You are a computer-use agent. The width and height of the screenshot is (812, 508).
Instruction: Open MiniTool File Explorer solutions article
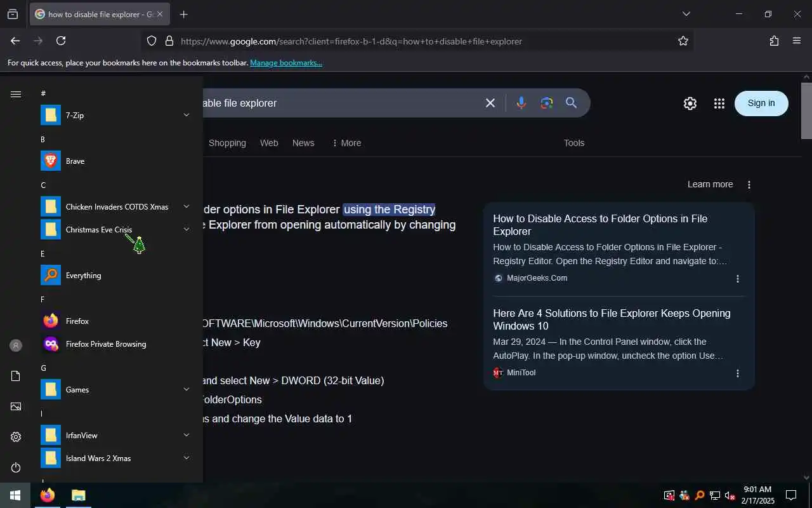coord(612,319)
